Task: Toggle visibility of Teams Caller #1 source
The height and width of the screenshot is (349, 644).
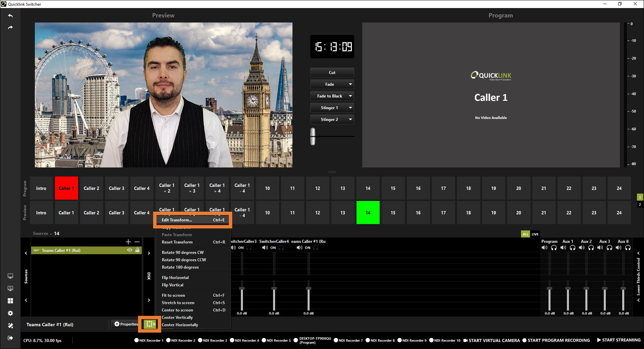Action: pyautogui.click(x=130, y=250)
